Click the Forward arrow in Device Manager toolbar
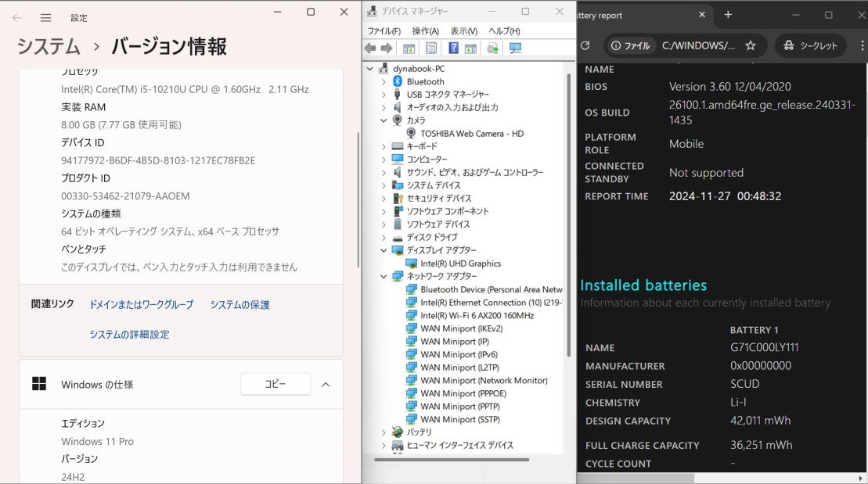 pyautogui.click(x=387, y=48)
